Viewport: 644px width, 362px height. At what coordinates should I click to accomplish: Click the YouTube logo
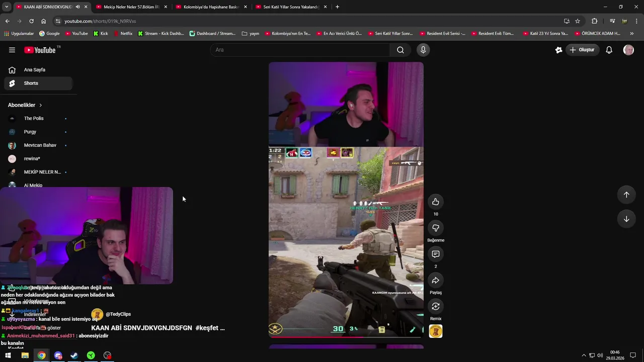point(40,50)
